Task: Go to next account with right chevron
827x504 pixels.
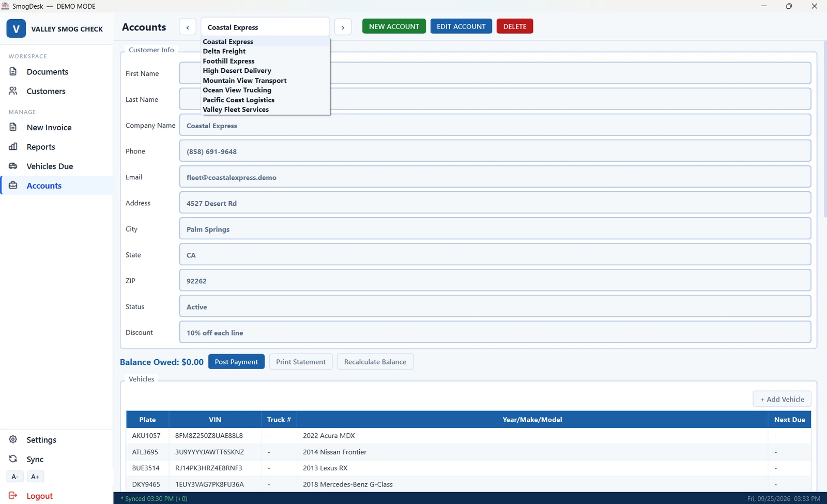Action: pyautogui.click(x=343, y=27)
